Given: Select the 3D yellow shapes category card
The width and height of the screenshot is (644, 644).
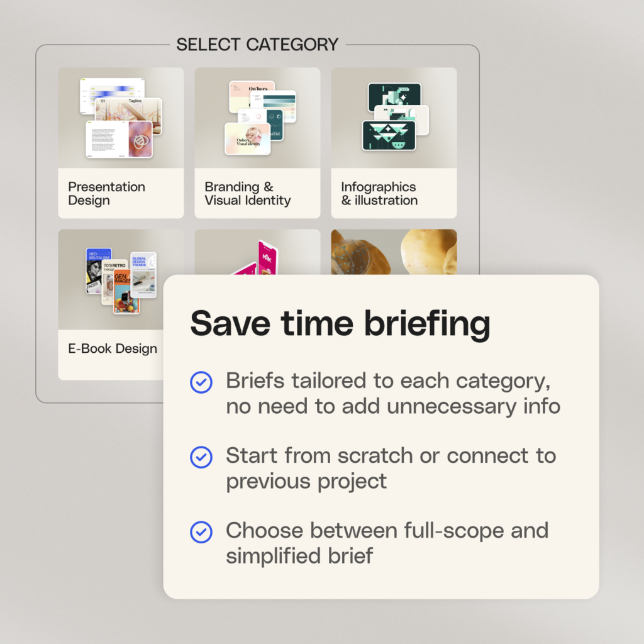Looking at the screenshot, I should [394, 252].
